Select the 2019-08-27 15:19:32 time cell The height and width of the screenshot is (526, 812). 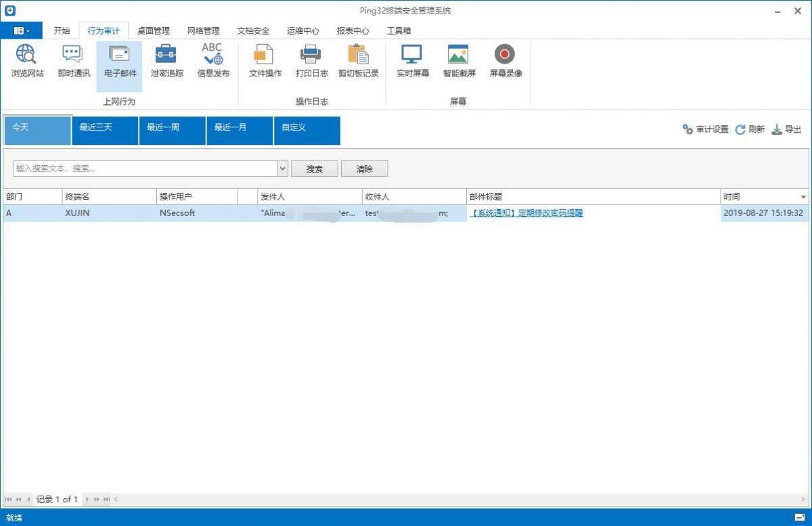click(765, 213)
